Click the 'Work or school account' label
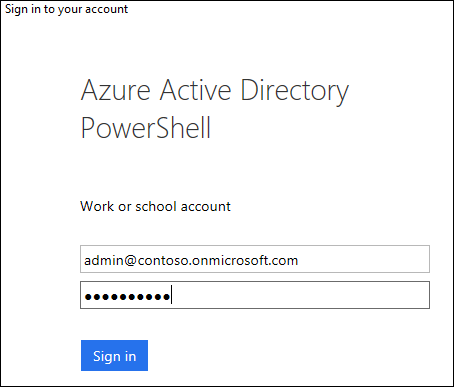This screenshot has width=454, height=387. pos(155,207)
